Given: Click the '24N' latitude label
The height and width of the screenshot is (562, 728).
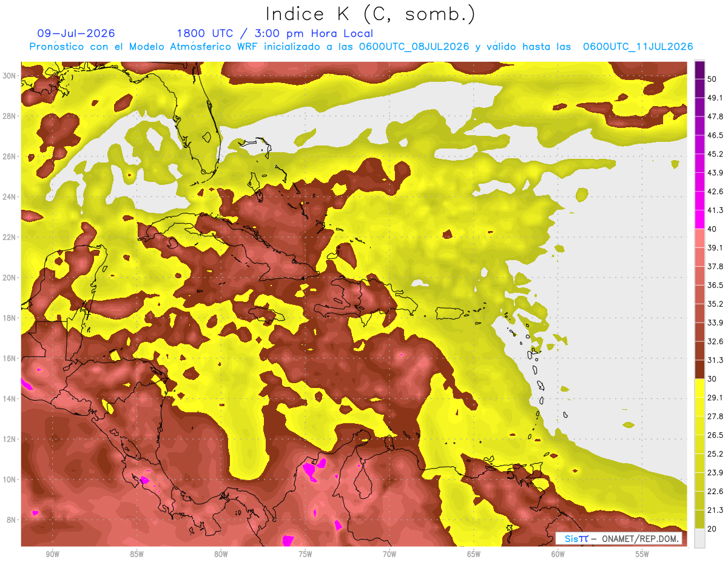Looking at the screenshot, I should tap(9, 196).
